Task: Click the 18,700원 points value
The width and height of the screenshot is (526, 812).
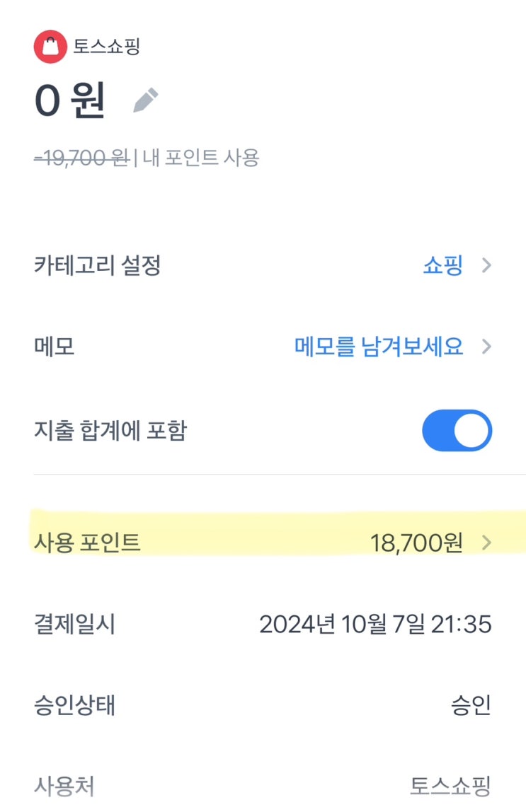Action: click(x=416, y=543)
